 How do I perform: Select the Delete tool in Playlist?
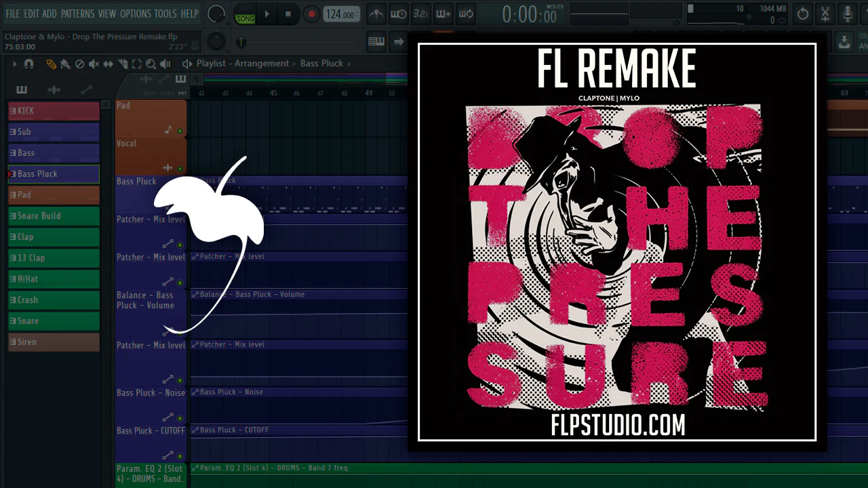pyautogui.click(x=79, y=64)
